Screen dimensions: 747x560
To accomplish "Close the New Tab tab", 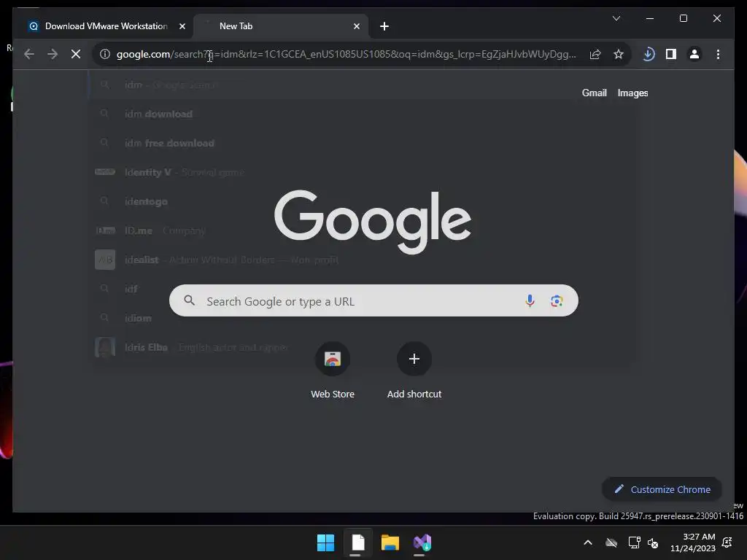I will pyautogui.click(x=357, y=26).
